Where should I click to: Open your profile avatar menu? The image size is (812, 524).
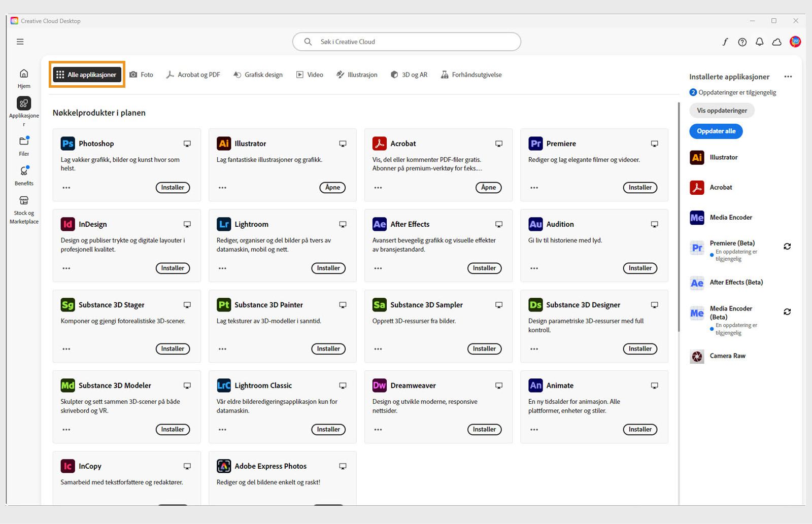point(795,42)
